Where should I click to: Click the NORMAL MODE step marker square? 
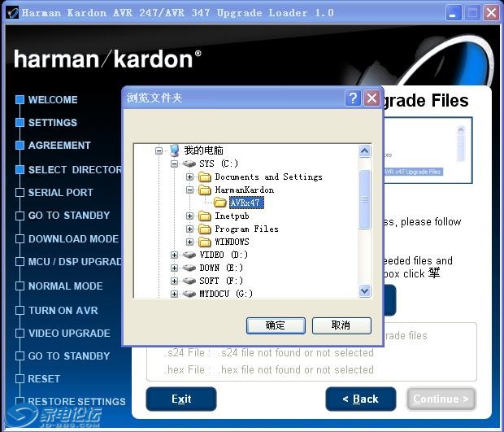[x=20, y=286]
